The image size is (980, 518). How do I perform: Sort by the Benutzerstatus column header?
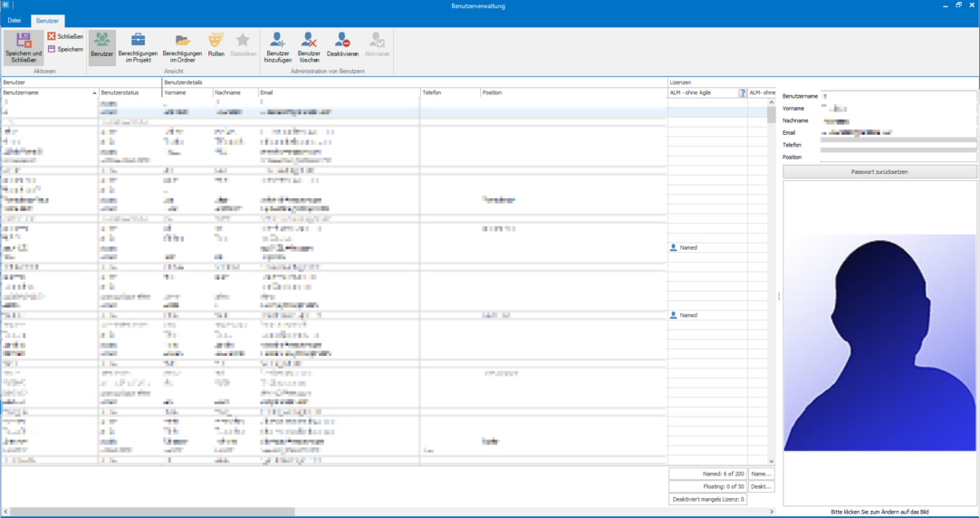pyautogui.click(x=127, y=92)
